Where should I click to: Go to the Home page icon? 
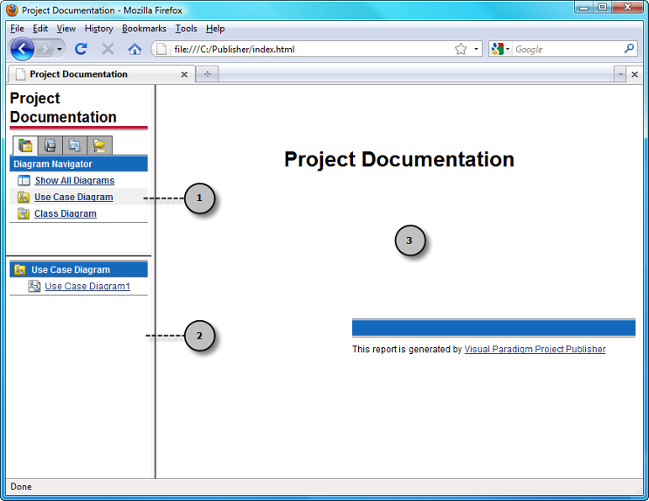[135, 49]
